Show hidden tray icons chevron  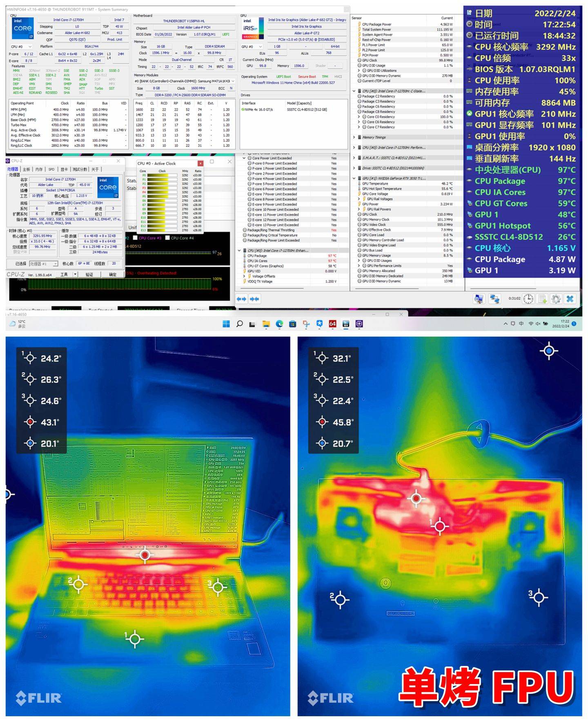506,324
